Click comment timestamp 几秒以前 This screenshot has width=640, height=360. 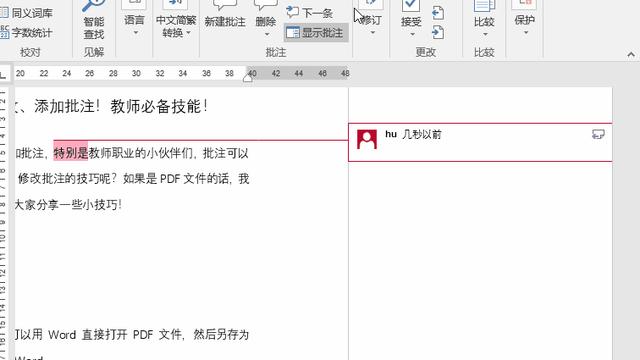pos(422,134)
